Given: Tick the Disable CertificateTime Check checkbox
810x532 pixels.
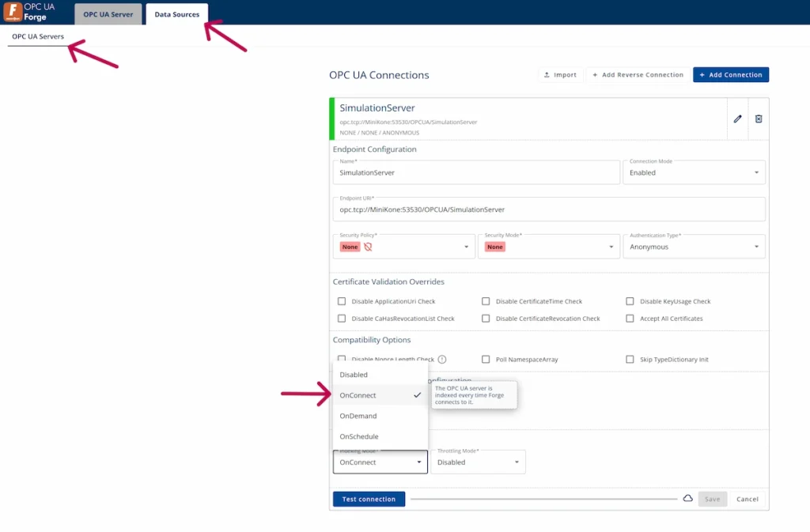Looking at the screenshot, I should tap(486, 301).
